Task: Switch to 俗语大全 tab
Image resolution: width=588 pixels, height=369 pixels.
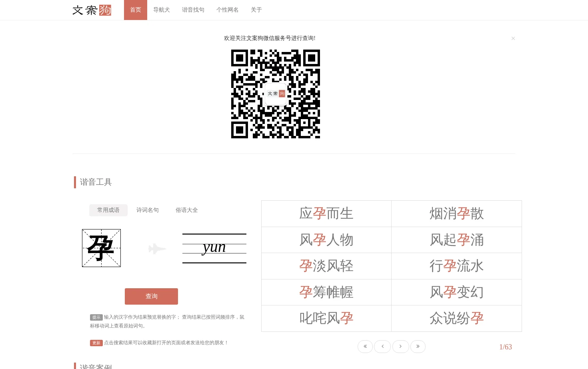Action: tap(187, 210)
